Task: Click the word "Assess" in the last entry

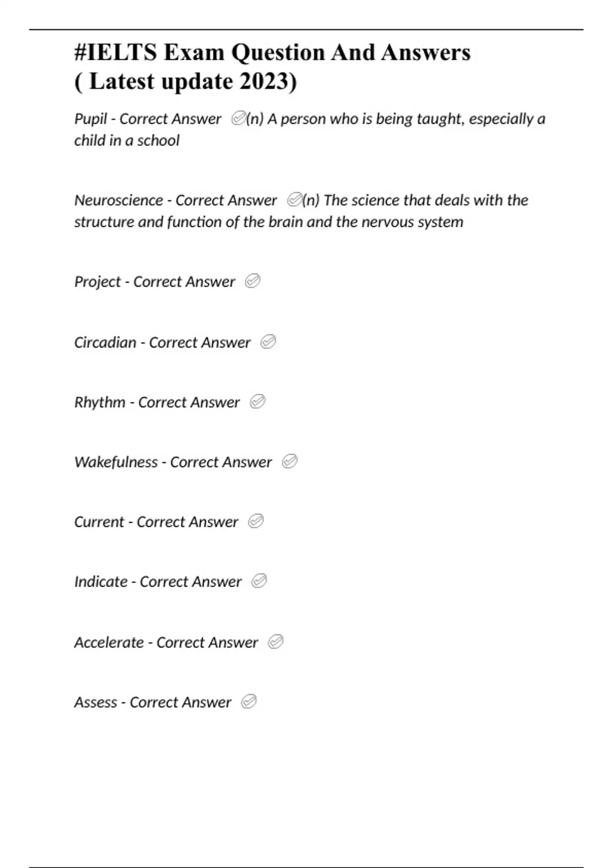Action: tap(96, 702)
